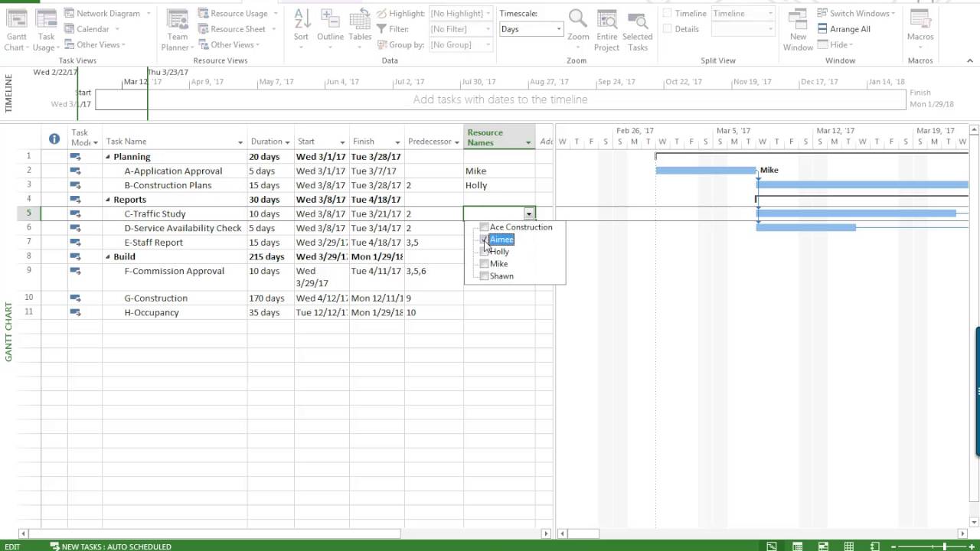
Task: Toggle the Aimee resource checkbox
Action: (484, 240)
